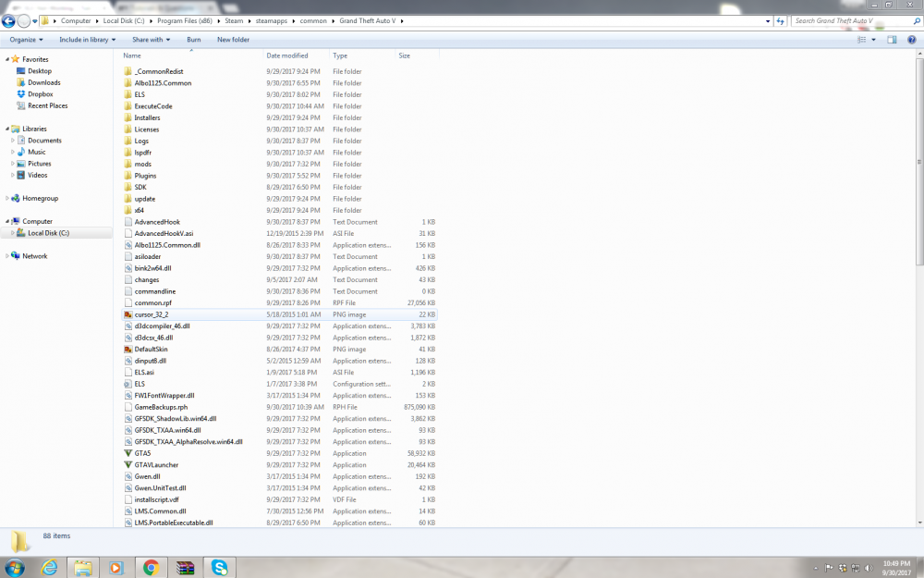Image resolution: width=924 pixels, height=578 pixels.
Task: Click the New folder button
Action: click(233, 40)
